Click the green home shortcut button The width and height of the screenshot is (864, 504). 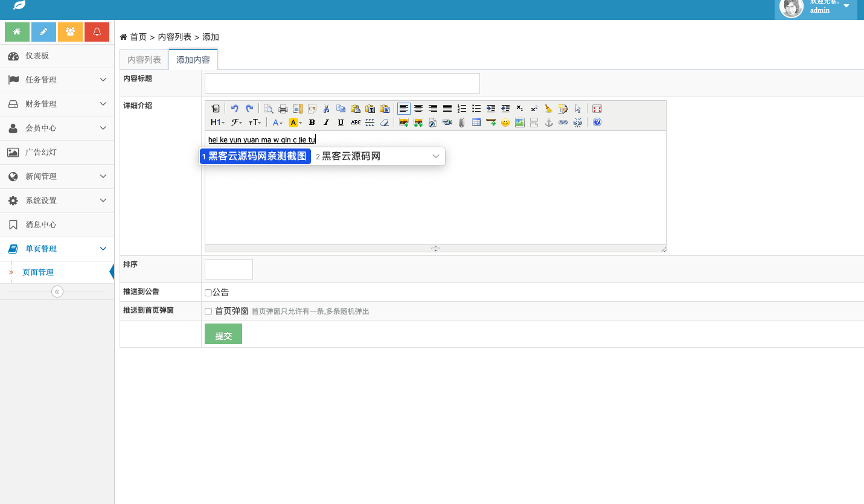click(17, 32)
